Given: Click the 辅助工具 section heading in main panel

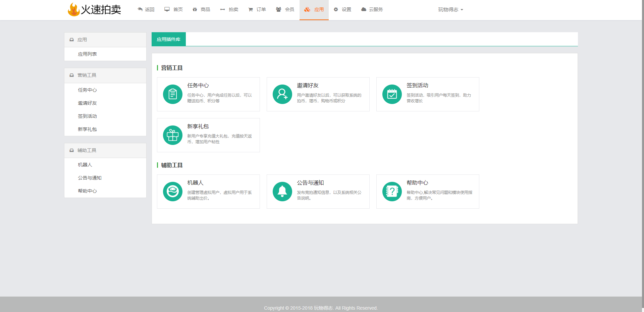Looking at the screenshot, I should coord(172,165).
